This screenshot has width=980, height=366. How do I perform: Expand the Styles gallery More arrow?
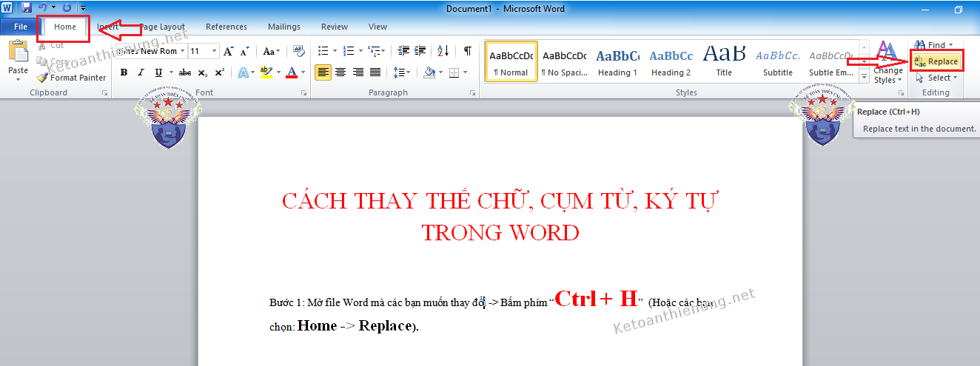pos(862,75)
